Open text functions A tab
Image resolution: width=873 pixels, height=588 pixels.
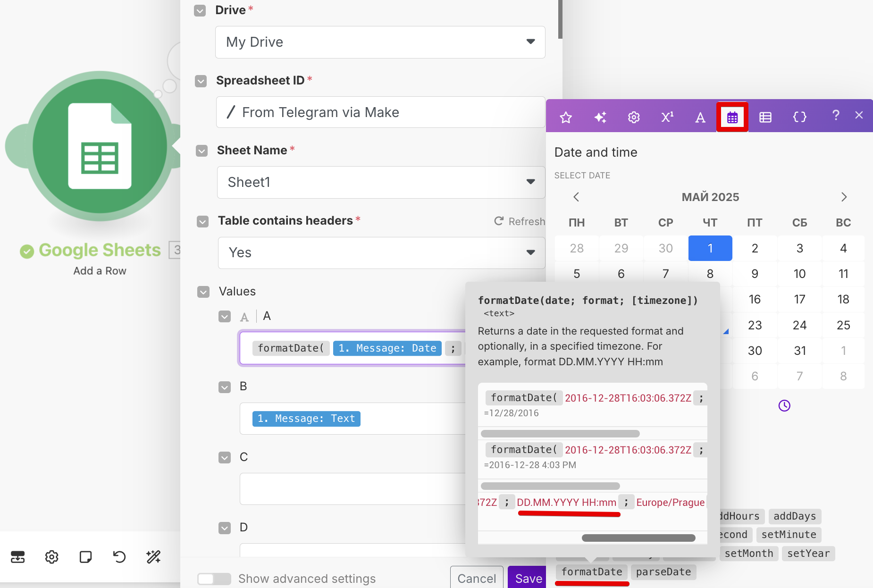pos(700,117)
